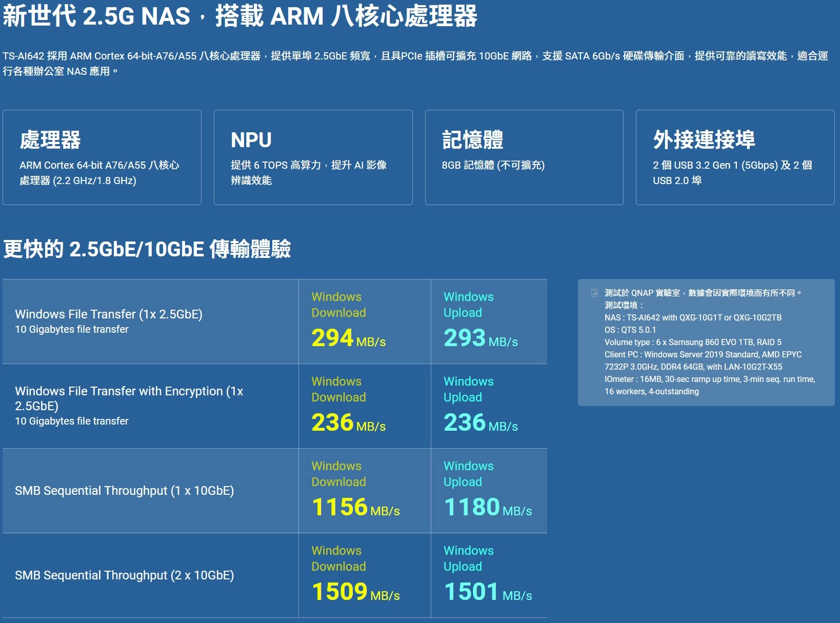Click the label SMB Sequential Throughput (2 x 10GbE)
Image resolution: width=840 pixels, height=623 pixels.
click(125, 575)
